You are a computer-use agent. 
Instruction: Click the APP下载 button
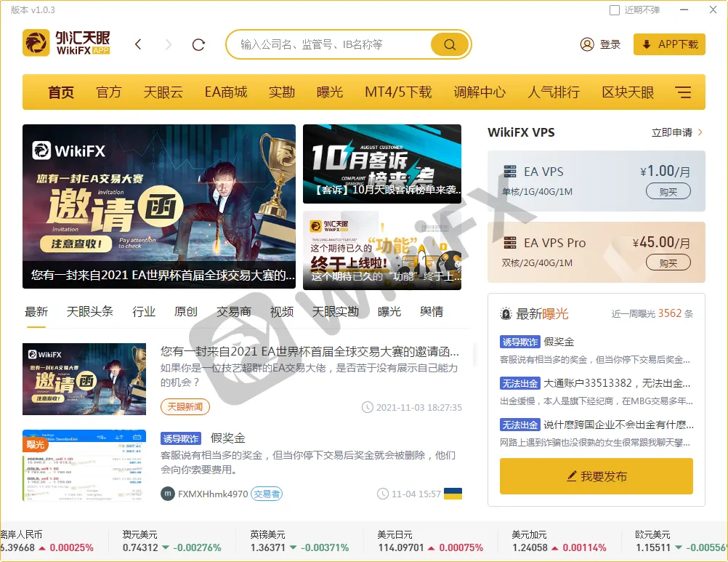click(669, 44)
